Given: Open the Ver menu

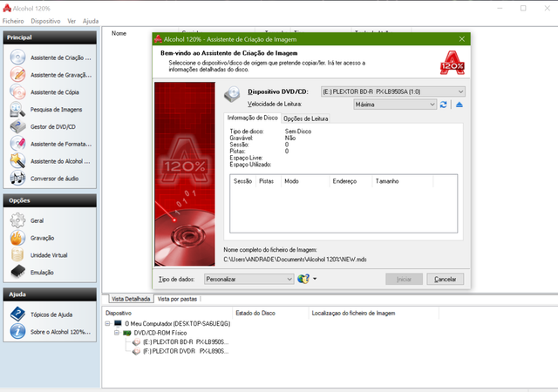Looking at the screenshot, I should click(71, 21).
